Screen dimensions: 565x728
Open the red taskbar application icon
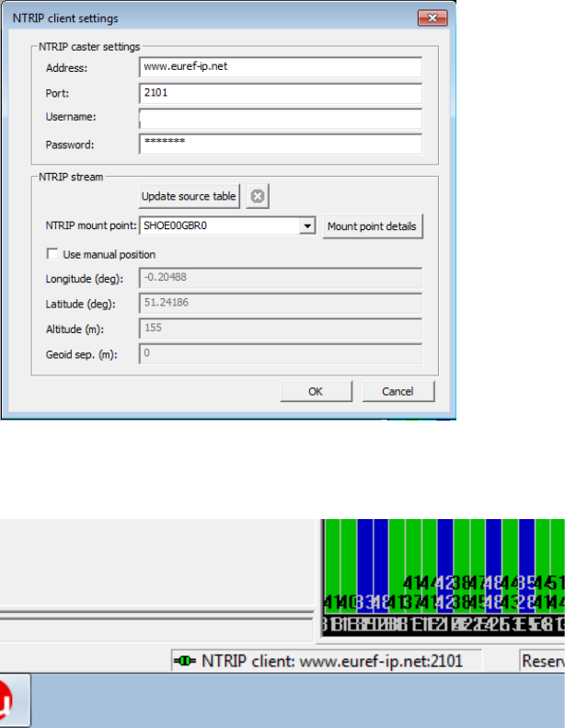6,700
